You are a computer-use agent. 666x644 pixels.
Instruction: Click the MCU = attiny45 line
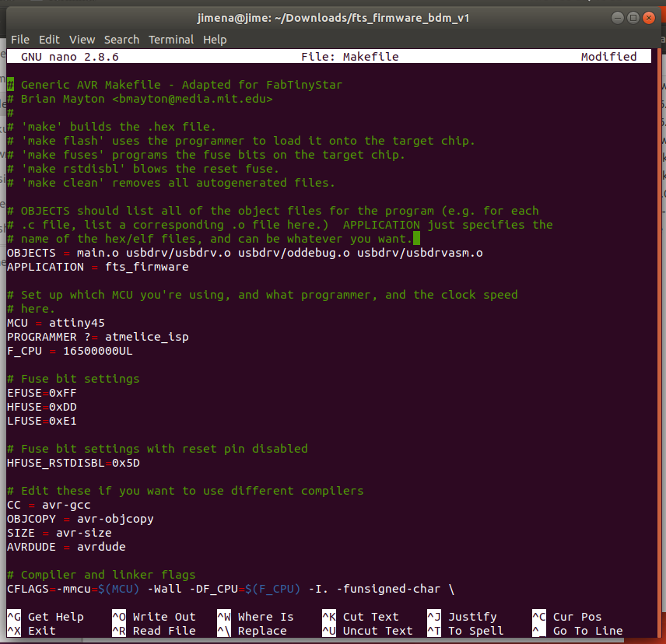tap(56, 323)
